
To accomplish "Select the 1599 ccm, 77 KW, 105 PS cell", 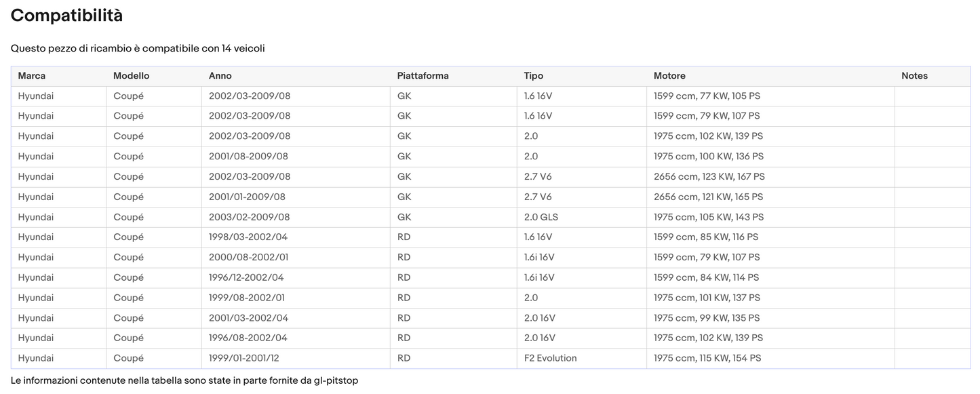I will click(707, 96).
